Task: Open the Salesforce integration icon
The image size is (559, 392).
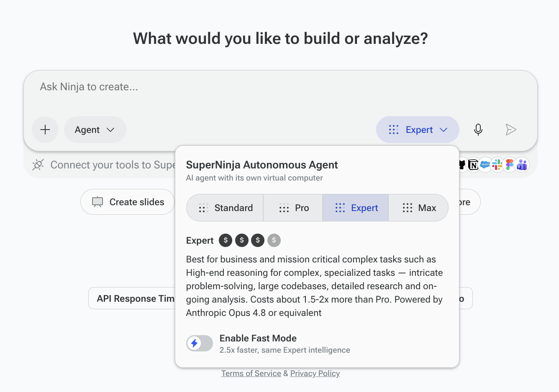Action: click(x=485, y=165)
